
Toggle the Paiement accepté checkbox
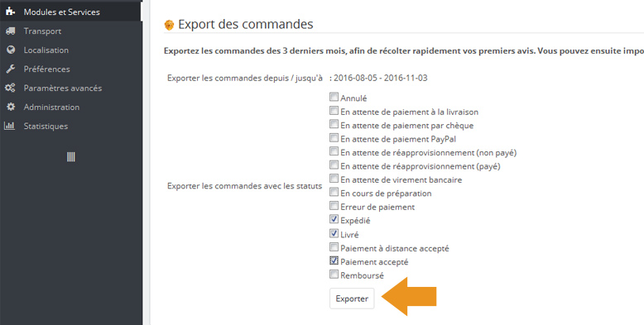tap(334, 260)
